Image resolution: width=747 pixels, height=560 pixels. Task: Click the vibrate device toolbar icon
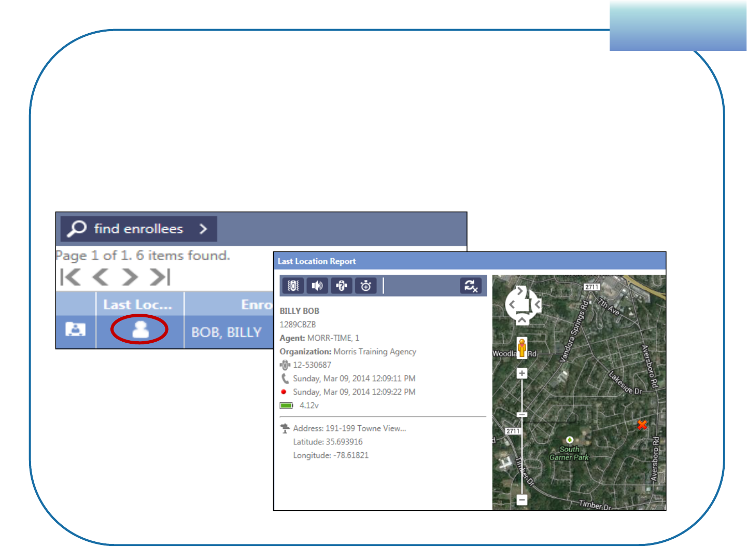(x=293, y=286)
